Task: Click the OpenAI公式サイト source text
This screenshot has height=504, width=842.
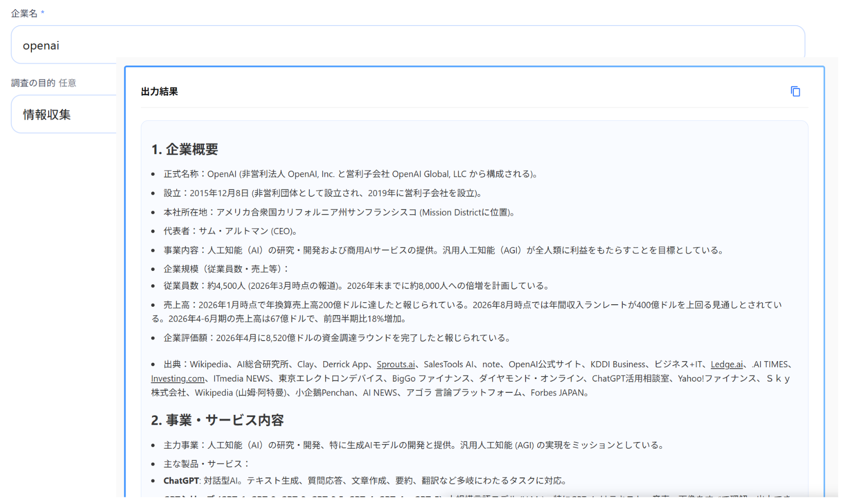Action: tap(545, 364)
